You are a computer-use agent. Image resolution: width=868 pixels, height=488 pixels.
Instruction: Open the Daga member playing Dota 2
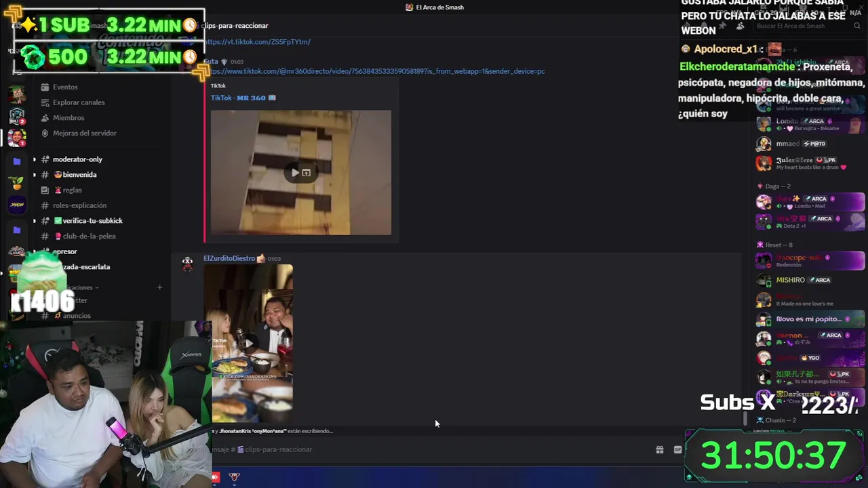810,222
